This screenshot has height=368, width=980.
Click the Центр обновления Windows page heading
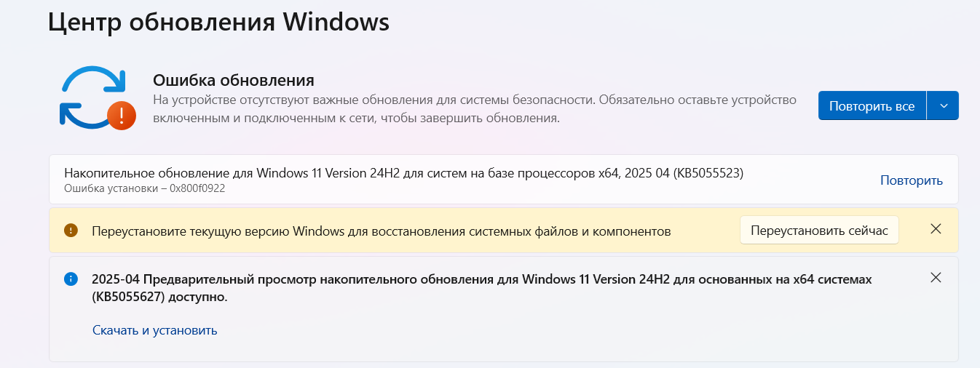click(218, 22)
